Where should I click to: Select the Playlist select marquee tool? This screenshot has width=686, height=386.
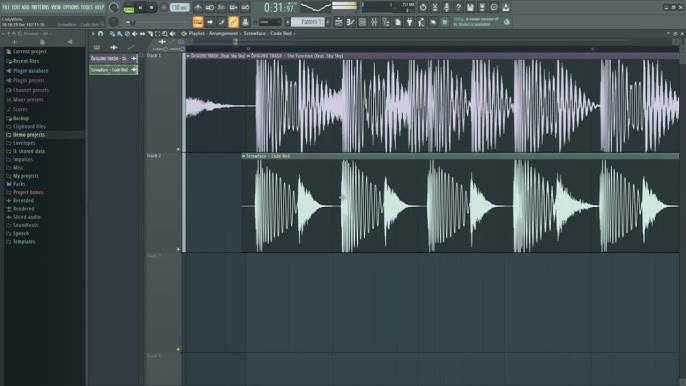tap(158, 34)
